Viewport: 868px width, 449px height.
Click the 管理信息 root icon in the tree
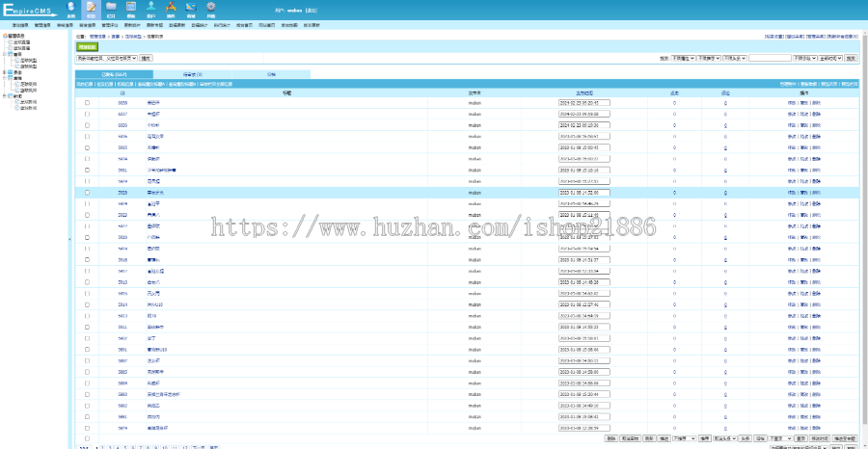click(x=6, y=36)
